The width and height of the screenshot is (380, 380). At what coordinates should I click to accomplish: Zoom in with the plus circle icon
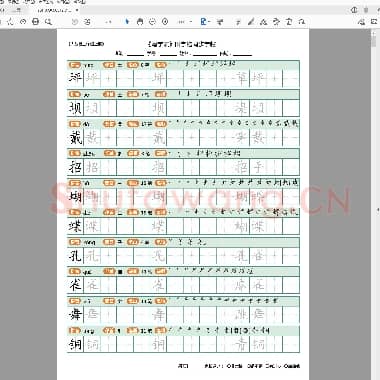[x=165, y=22]
